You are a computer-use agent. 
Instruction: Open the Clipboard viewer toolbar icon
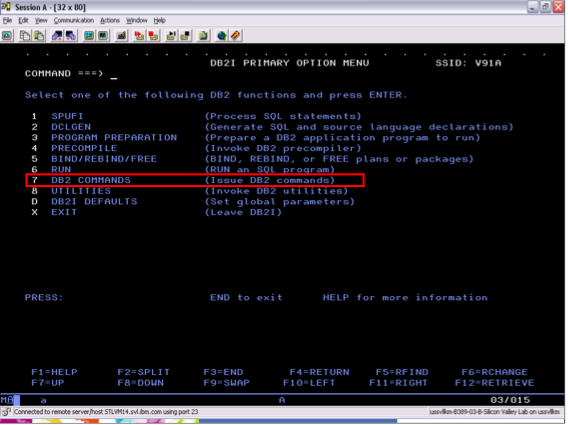204,36
